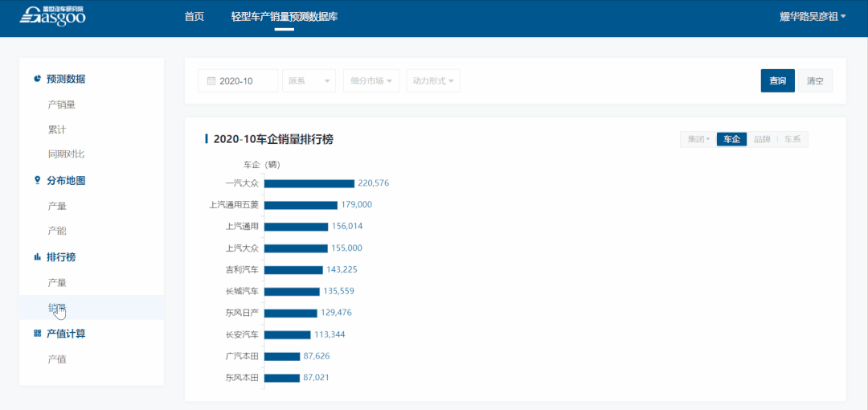Open 产量 under 排行榜
Viewport: 868px width, 410px height.
click(x=56, y=282)
